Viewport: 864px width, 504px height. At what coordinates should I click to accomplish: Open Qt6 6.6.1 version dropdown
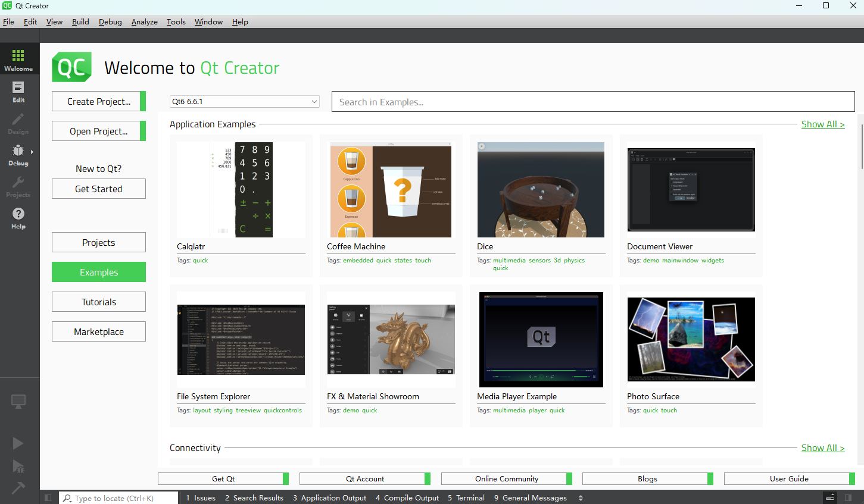coord(245,102)
